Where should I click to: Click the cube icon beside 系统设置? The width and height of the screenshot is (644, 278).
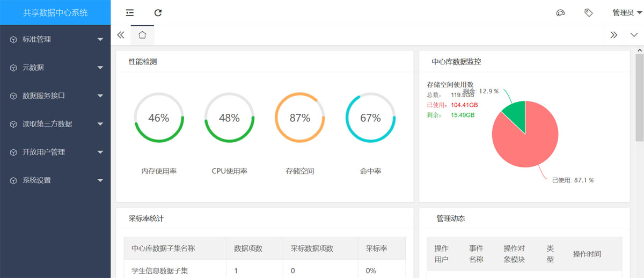(13, 180)
